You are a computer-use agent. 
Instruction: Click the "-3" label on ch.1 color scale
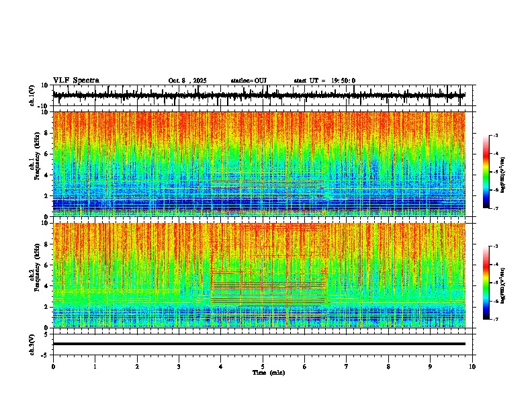[x=495, y=136]
